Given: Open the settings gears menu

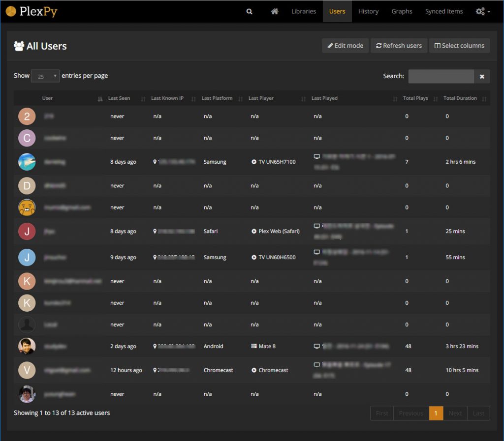Looking at the screenshot, I should (482, 11).
